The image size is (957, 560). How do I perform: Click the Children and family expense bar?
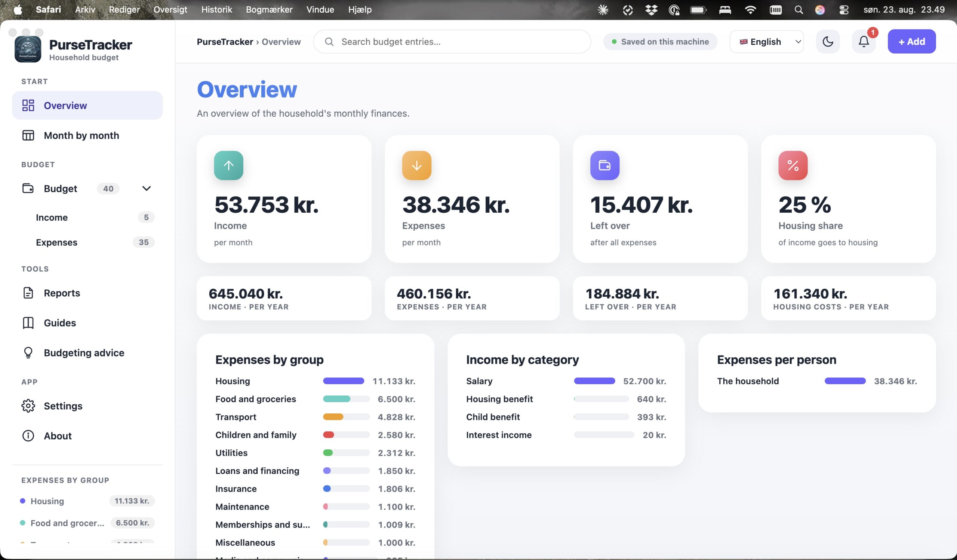pos(346,435)
